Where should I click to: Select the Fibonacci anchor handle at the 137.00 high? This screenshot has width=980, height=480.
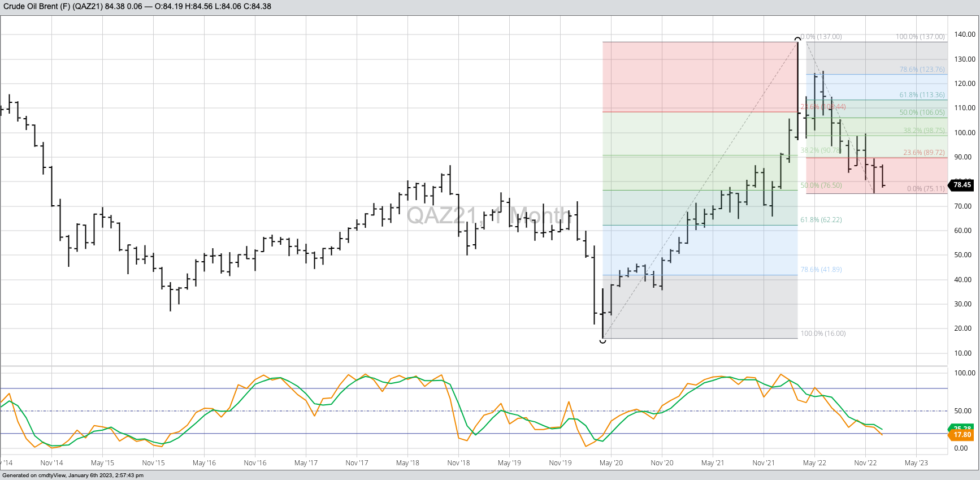pyautogui.click(x=797, y=39)
